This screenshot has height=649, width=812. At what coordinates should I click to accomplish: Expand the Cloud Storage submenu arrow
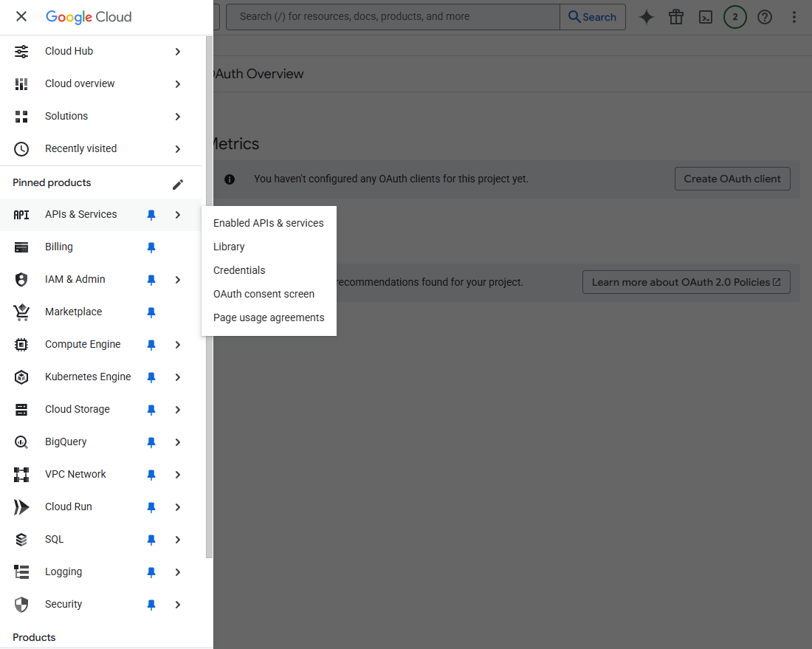pos(178,410)
